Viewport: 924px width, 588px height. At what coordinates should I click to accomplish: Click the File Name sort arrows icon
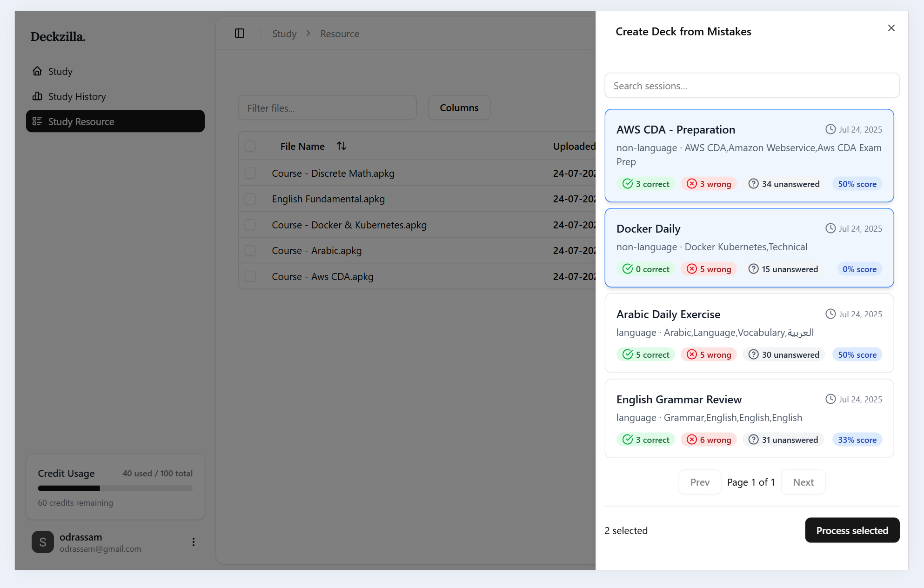tap(341, 146)
